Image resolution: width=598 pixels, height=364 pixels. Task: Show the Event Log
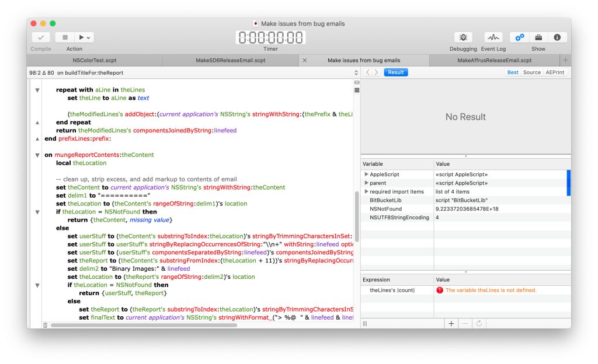pos(493,37)
